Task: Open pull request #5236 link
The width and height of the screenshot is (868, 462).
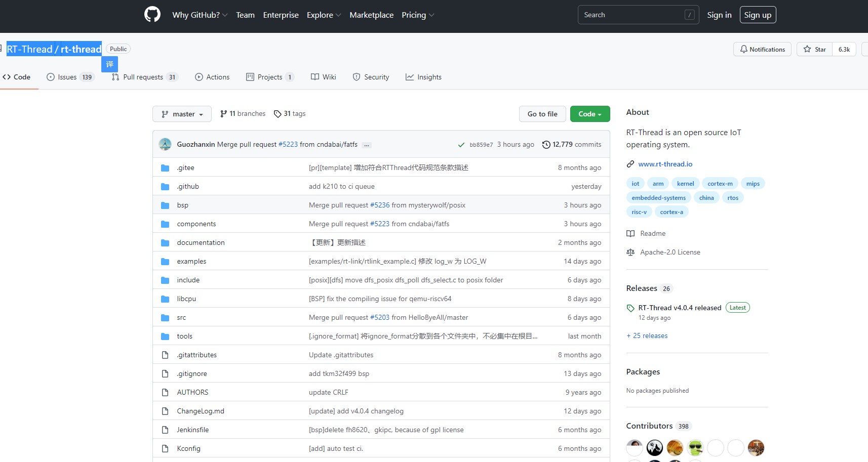Action: tap(380, 205)
